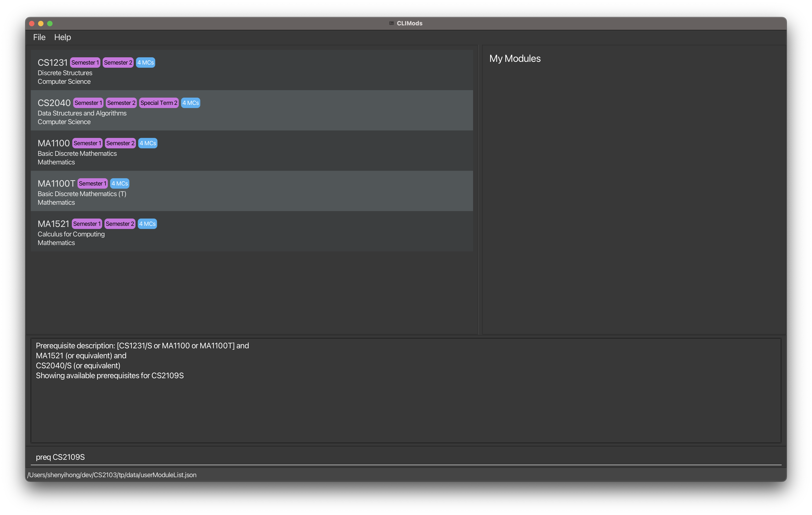Image resolution: width=812 pixels, height=515 pixels.
Task: Click Computer Science department under CS1231
Action: pos(64,82)
